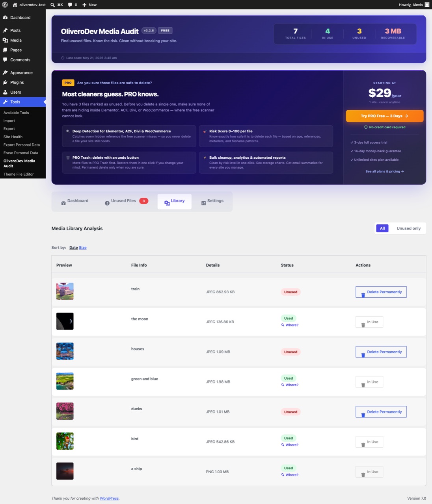This screenshot has height=504, width=432.
Task: Switch to the Unused Files tab
Action: (x=126, y=201)
